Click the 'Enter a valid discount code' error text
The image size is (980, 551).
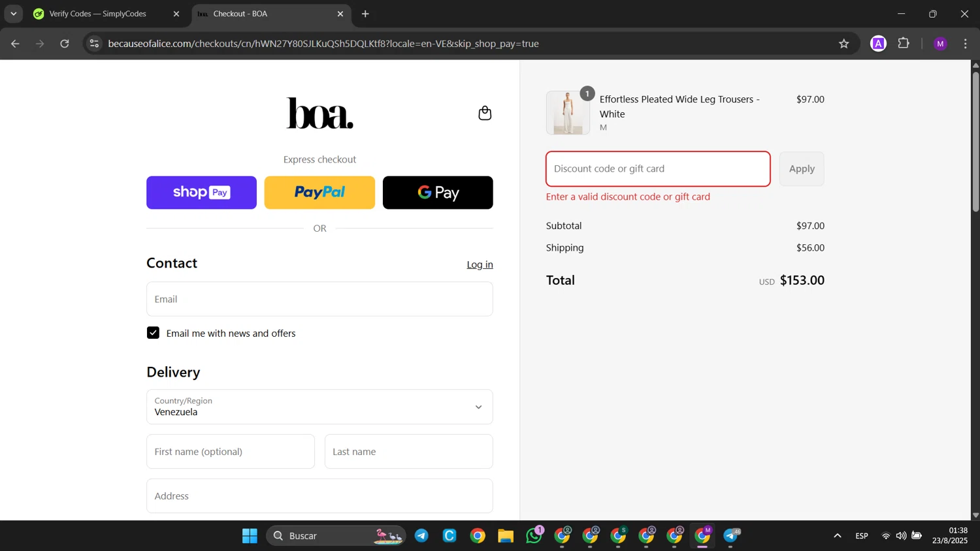coord(628,197)
